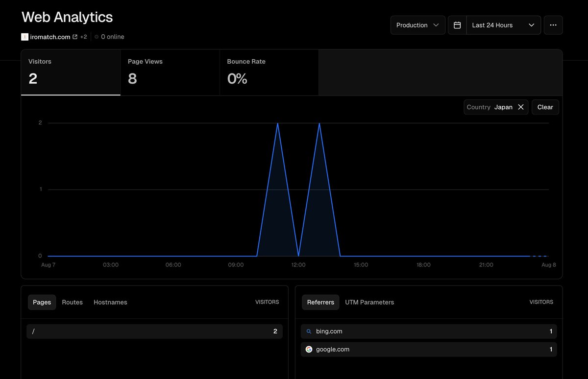Open iromatch.com external link icon

click(75, 37)
